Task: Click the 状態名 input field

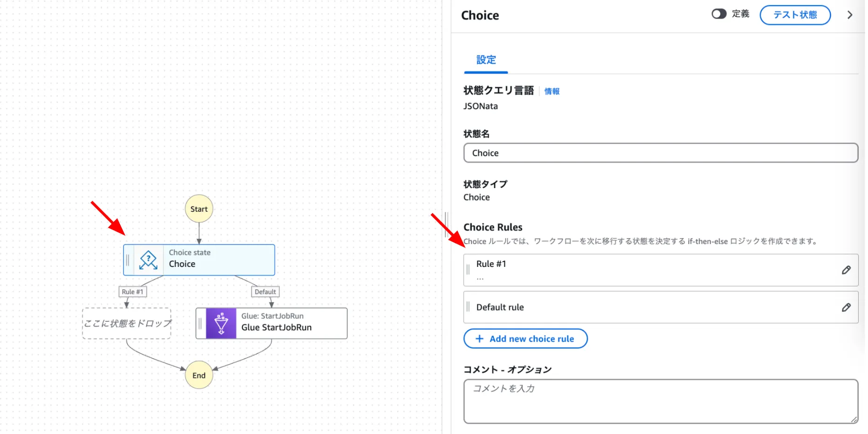Action: point(661,153)
